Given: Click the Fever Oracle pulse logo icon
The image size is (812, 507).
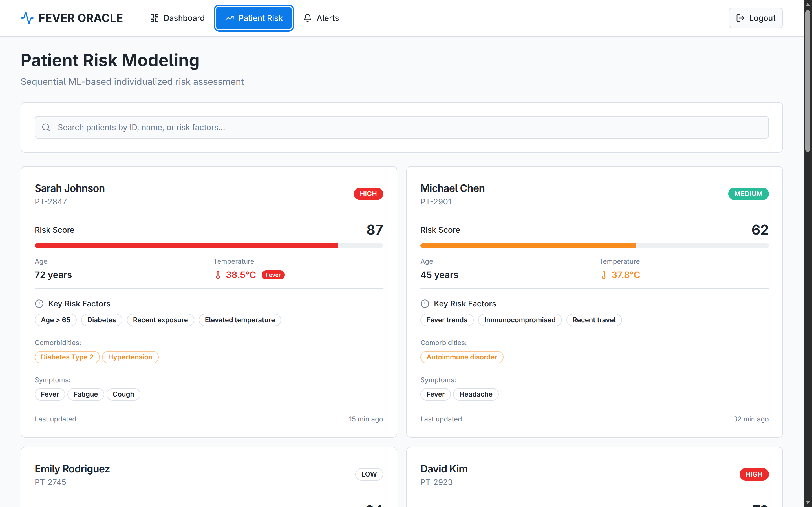Looking at the screenshot, I should point(27,18).
